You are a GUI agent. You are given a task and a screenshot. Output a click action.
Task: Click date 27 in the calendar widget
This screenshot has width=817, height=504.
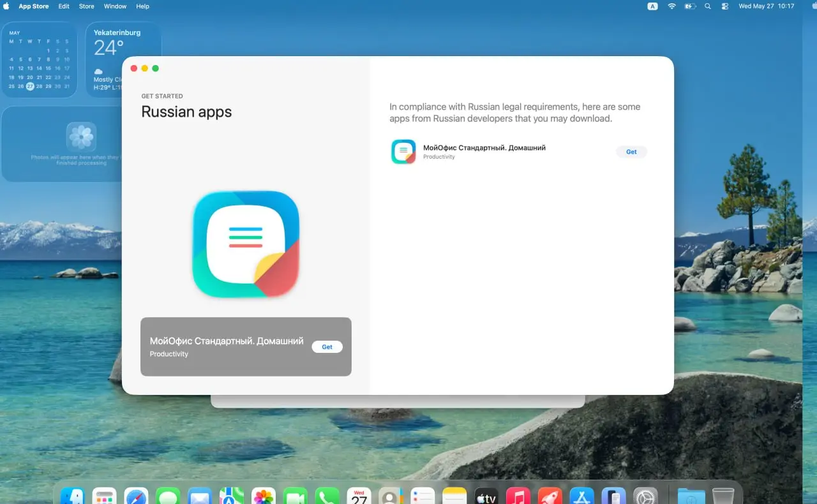[30, 87]
